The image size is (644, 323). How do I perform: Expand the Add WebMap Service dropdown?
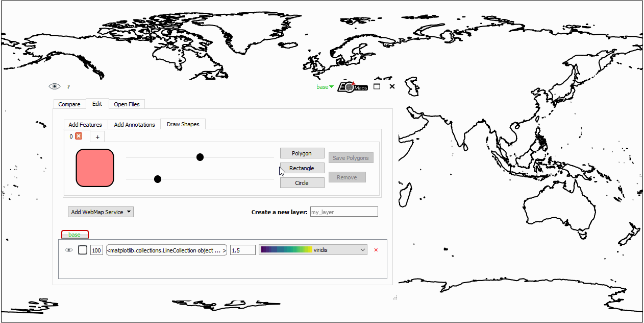tap(101, 212)
